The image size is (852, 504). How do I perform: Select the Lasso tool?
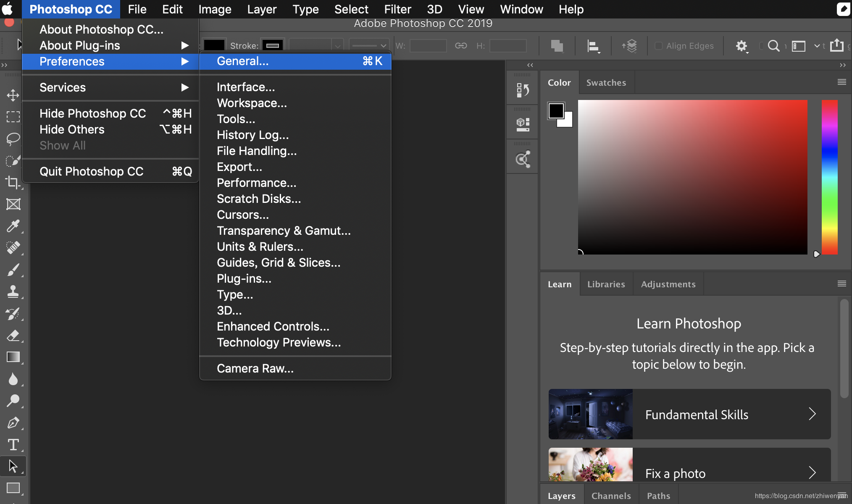click(x=13, y=139)
